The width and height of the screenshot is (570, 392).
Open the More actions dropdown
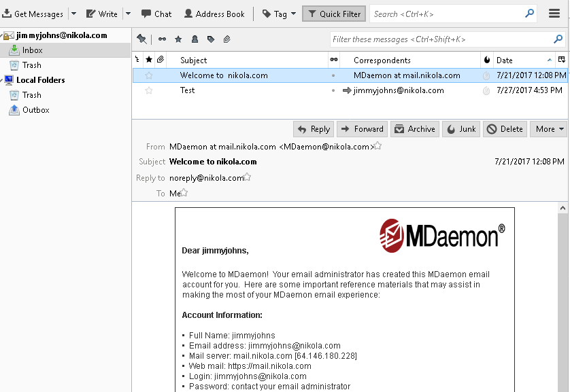tap(548, 129)
